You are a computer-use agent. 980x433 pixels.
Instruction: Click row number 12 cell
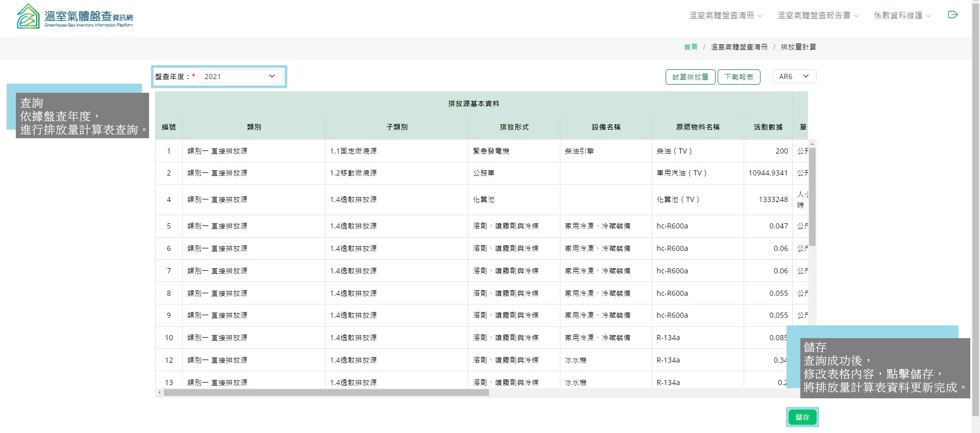169,360
